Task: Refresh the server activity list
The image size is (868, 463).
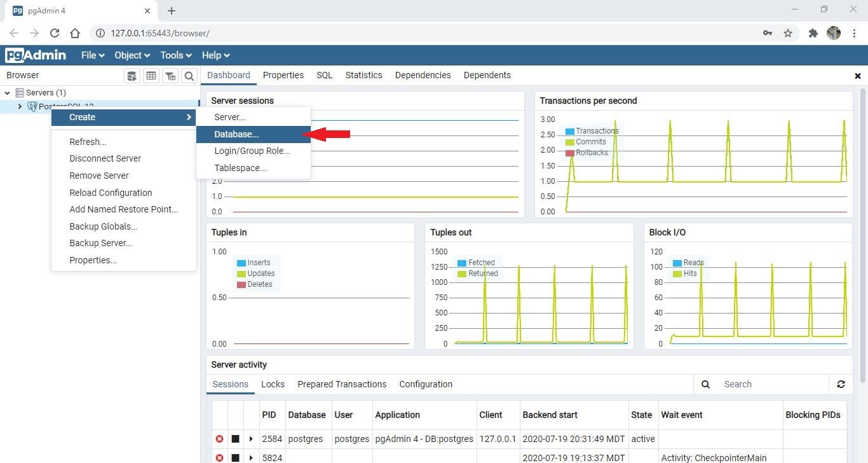Action: coord(841,384)
